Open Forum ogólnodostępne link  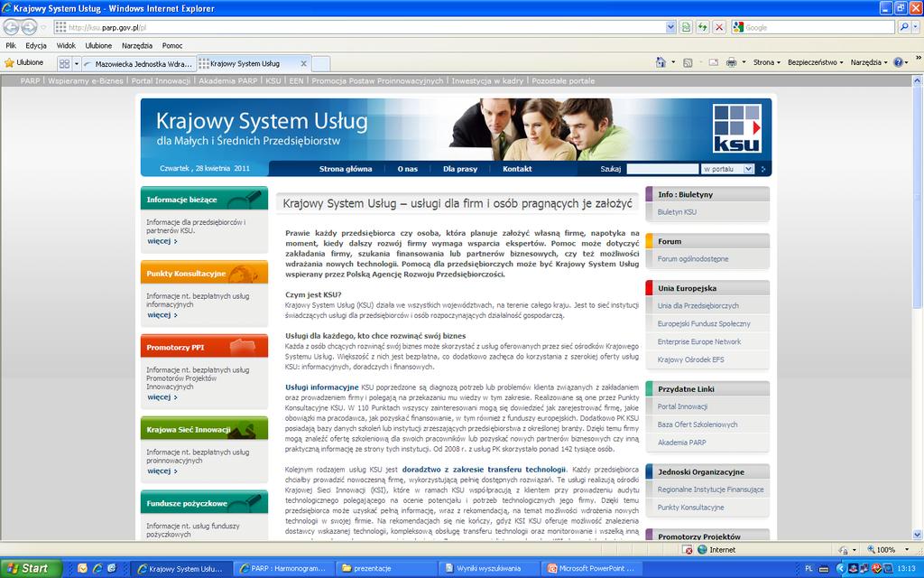pyautogui.click(x=693, y=259)
